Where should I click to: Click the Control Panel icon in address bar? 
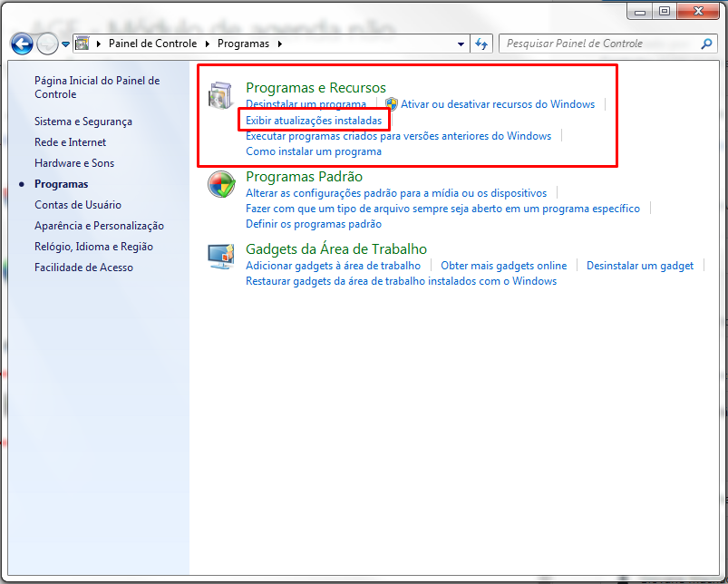pos(83,44)
